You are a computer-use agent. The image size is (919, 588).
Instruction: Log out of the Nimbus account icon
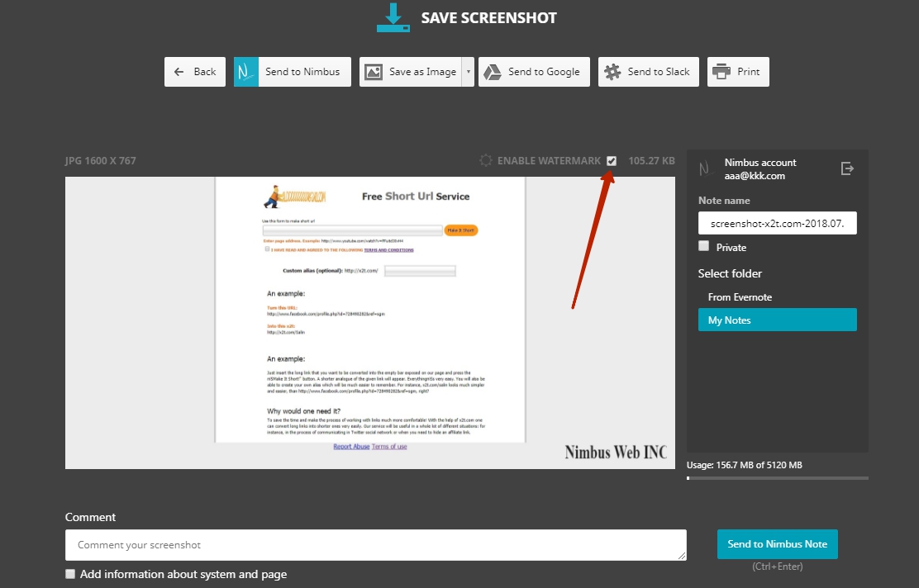(x=847, y=168)
